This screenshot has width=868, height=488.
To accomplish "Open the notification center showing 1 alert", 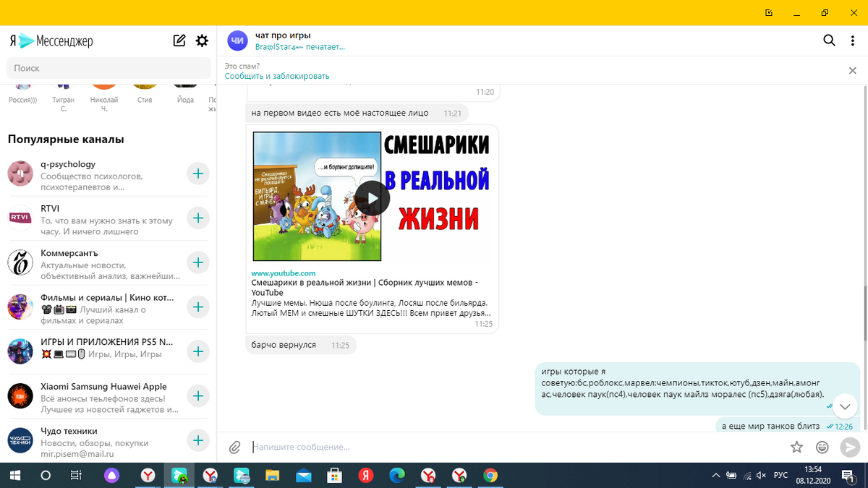I will (849, 476).
